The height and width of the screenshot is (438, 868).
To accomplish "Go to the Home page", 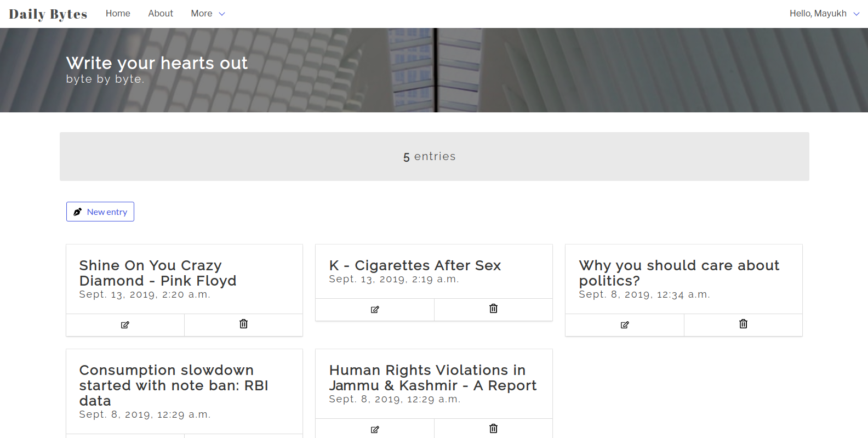I will click(118, 14).
